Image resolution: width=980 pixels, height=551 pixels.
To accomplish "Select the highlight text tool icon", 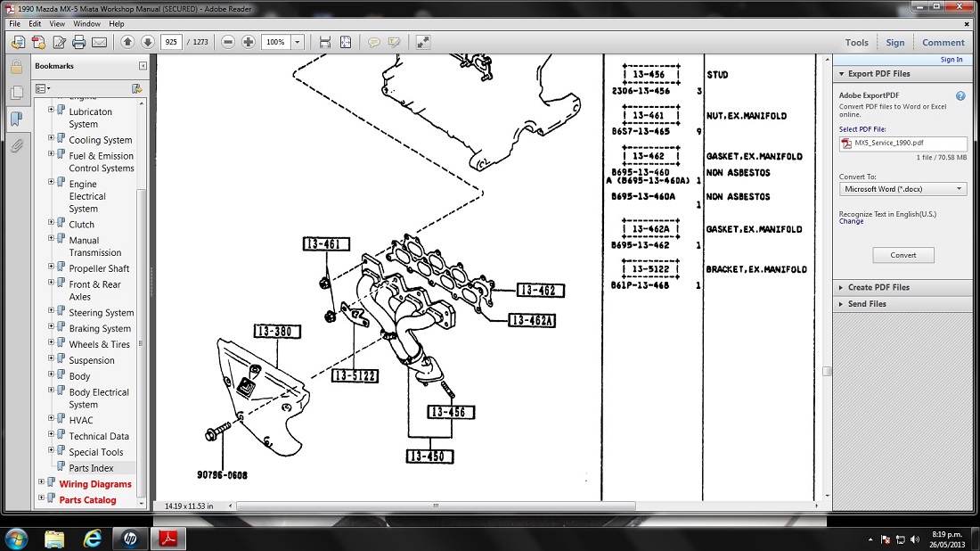I will (x=394, y=42).
